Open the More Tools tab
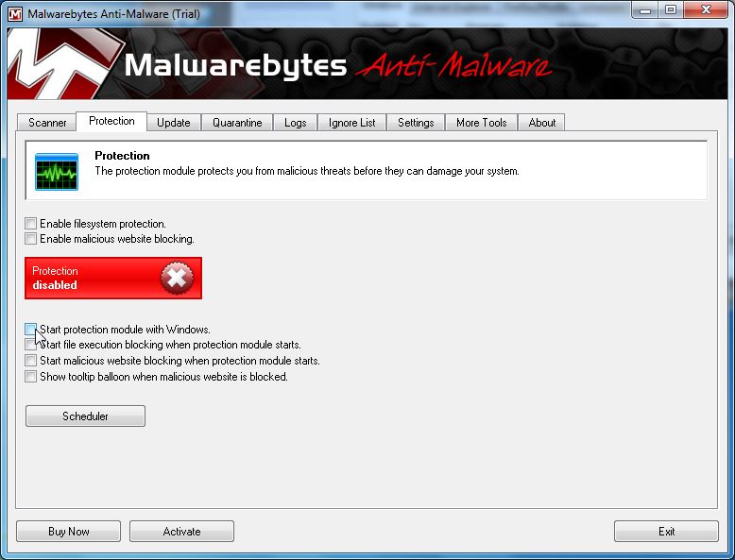 tap(482, 123)
